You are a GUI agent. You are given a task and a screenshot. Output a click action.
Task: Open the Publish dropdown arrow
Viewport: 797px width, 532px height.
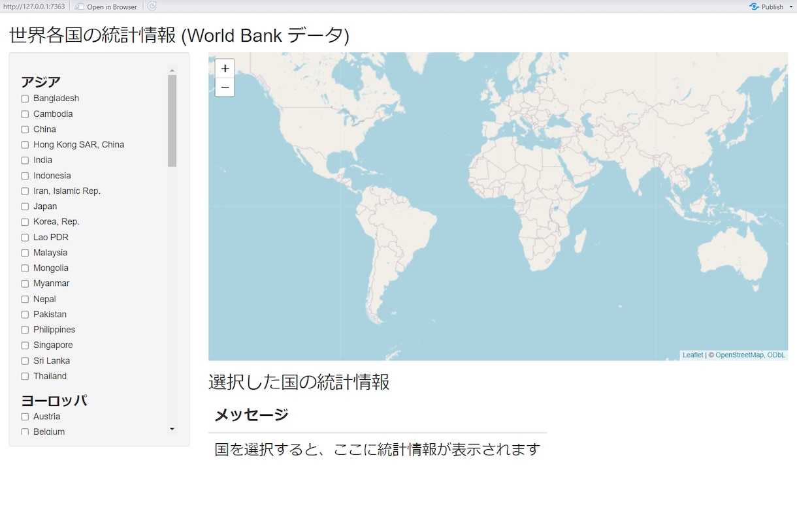pyautogui.click(x=791, y=7)
